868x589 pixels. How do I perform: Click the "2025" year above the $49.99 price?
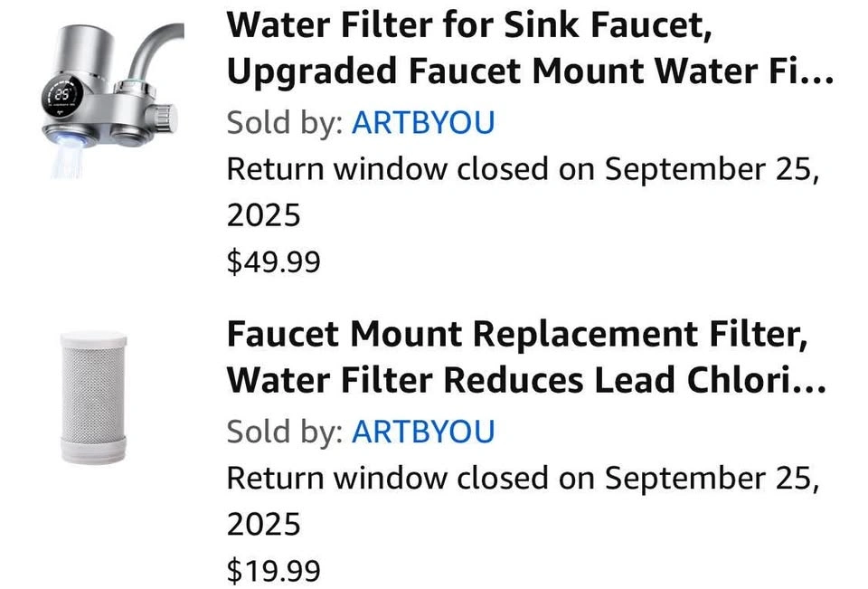(x=263, y=215)
